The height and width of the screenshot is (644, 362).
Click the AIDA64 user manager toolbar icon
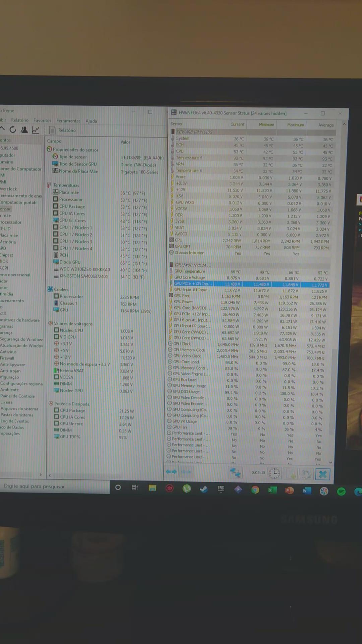[24, 130]
